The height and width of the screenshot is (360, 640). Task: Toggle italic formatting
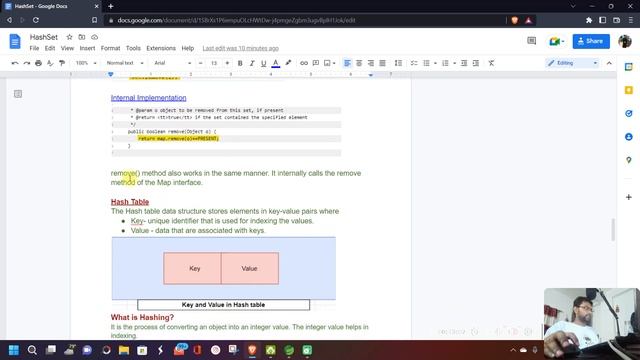[x=252, y=63]
